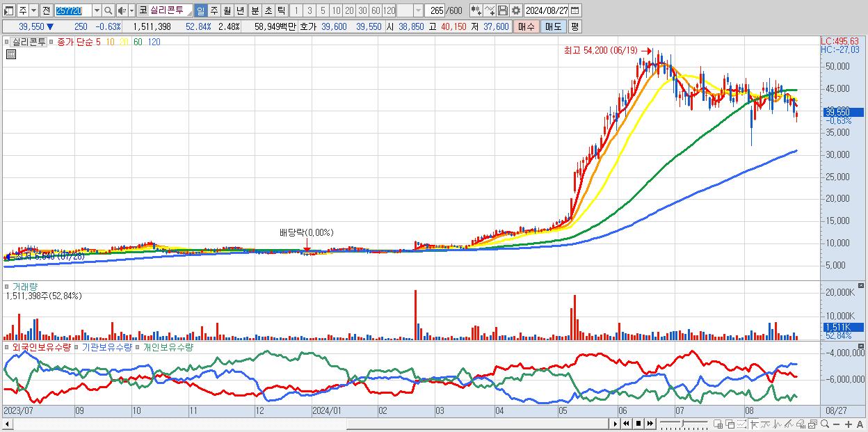
Task: Click the 1 interval button
Action: click(x=296, y=10)
